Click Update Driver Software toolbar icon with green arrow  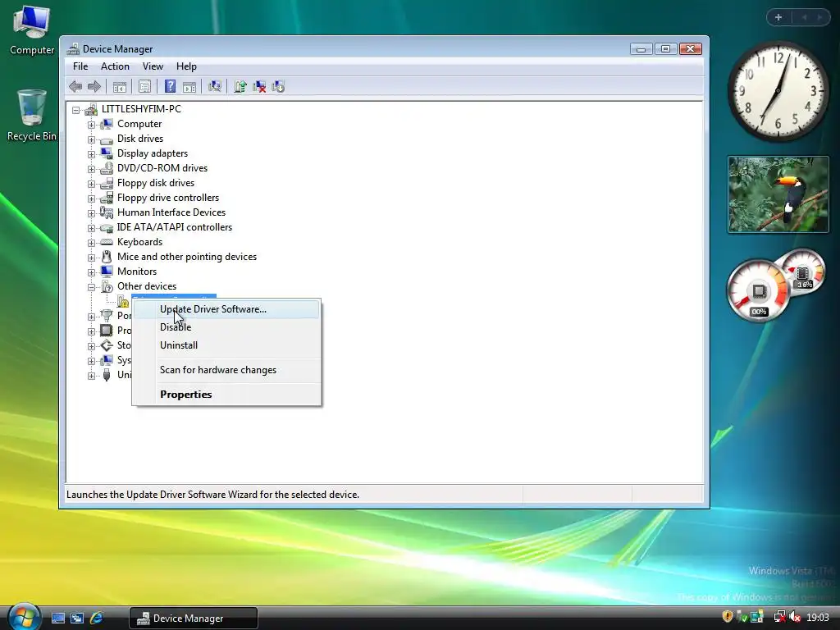click(240, 86)
